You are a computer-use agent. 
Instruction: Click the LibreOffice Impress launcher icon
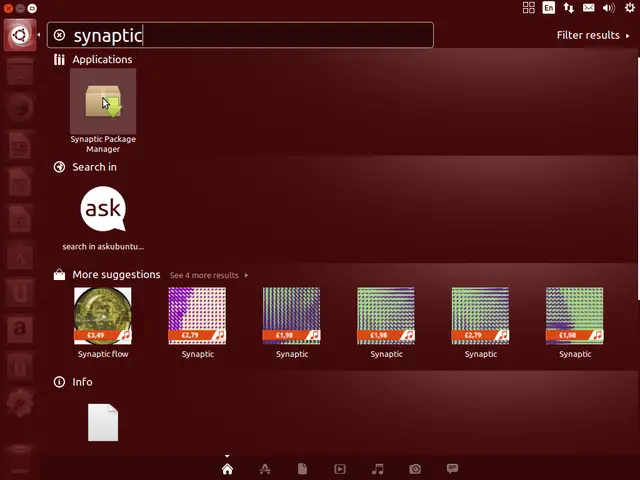tap(20, 219)
